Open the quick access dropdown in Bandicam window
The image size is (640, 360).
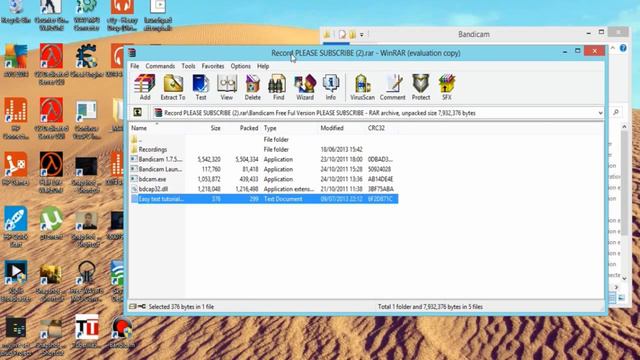[362, 35]
